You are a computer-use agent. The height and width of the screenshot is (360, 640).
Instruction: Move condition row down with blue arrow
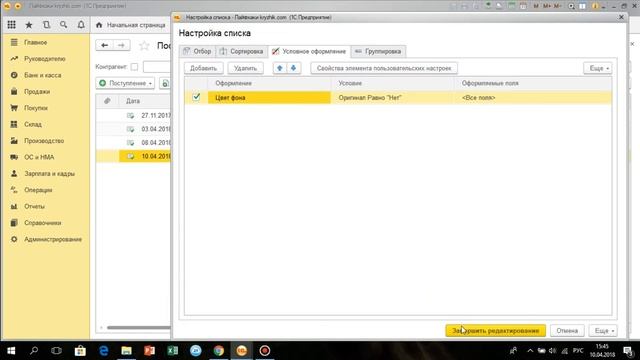pos(293,68)
